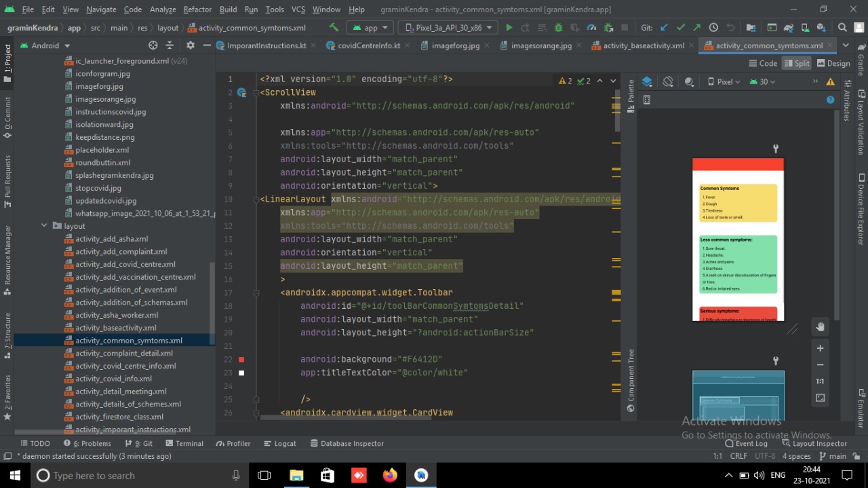
Task: Switch editor to Code view mode
Action: tap(763, 63)
